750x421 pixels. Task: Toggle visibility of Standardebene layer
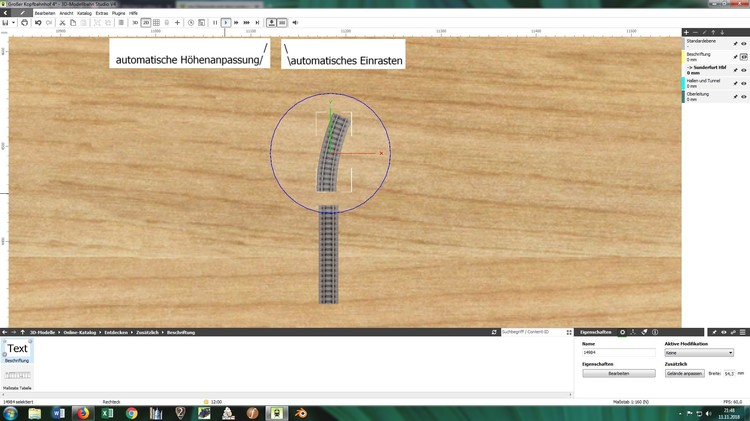(743, 44)
